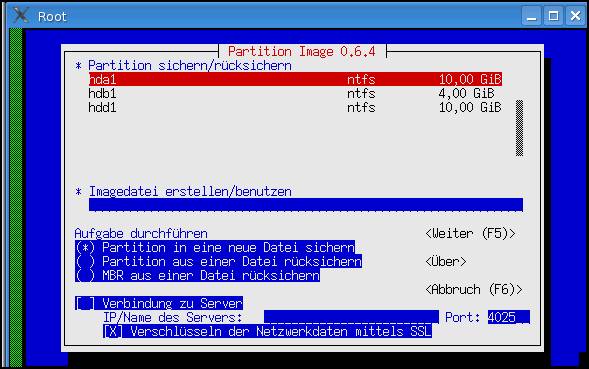This screenshot has height=369, width=589.
Task: Open the Über dialog button
Action: pyautogui.click(x=446, y=261)
